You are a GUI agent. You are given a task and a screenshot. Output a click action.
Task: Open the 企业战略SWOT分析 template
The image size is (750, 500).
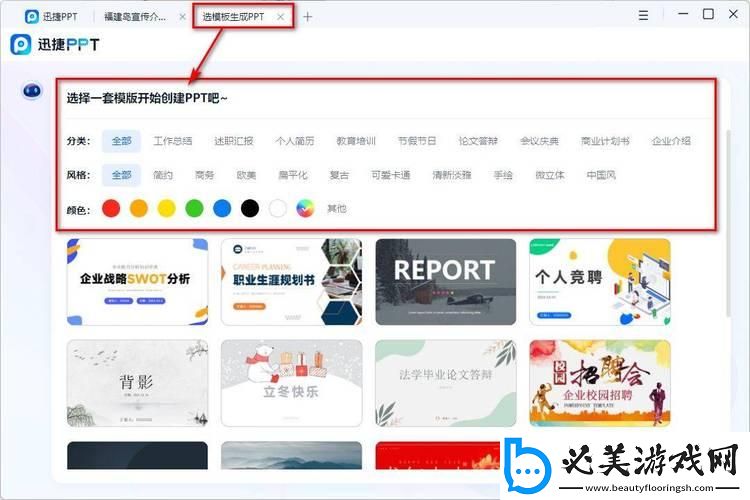pos(137,281)
